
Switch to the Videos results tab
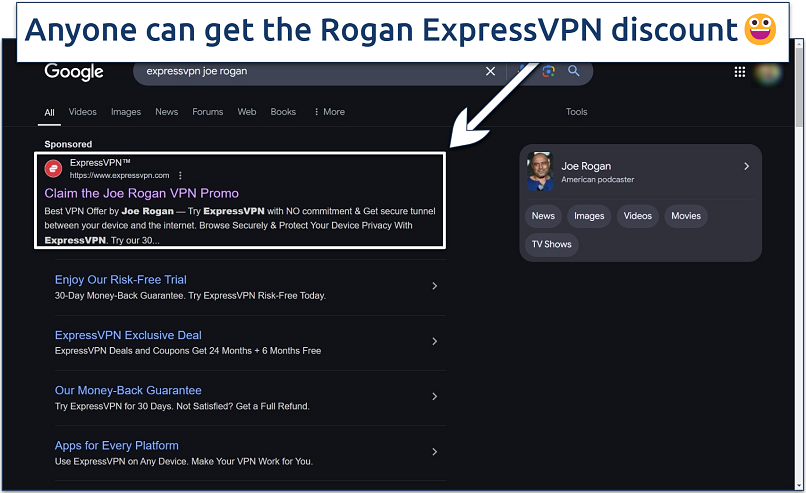coord(82,112)
